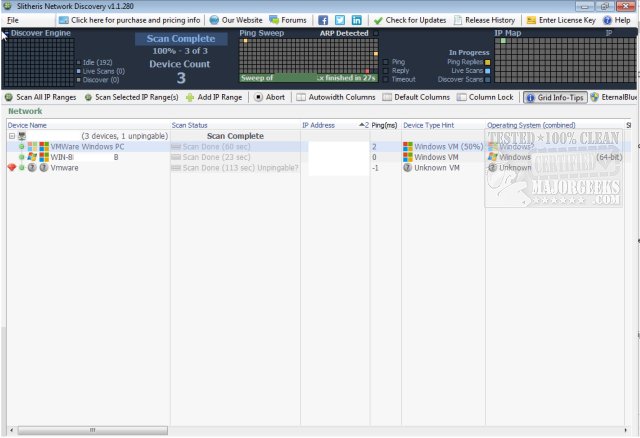The image size is (640, 438).
Task: Click the red alert icon beside Vmware
Action: 12,168
